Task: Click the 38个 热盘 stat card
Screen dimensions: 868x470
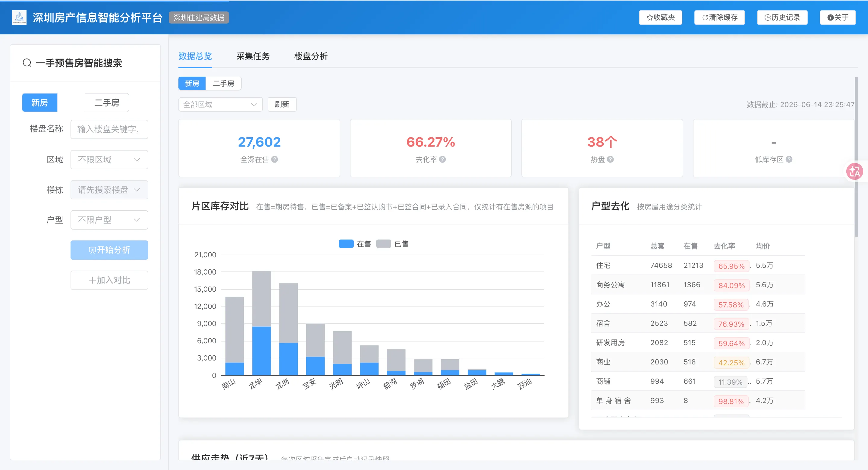Action: tap(602, 148)
